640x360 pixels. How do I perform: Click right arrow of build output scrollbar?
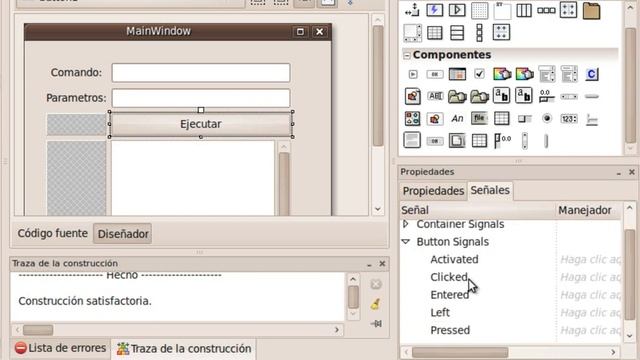tap(337, 329)
